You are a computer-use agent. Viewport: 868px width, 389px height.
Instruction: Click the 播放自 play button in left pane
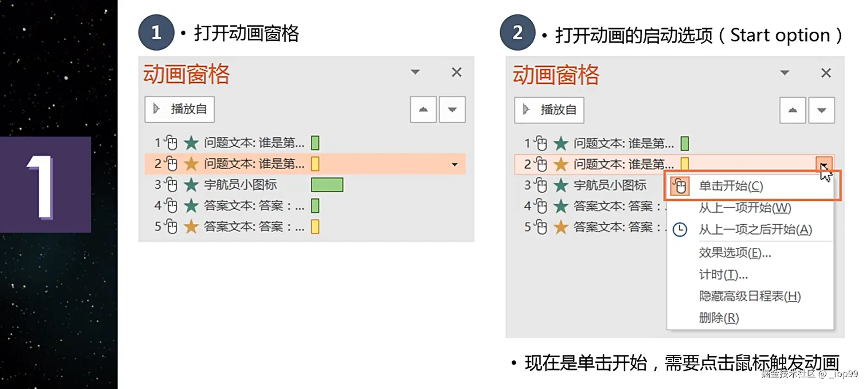click(179, 109)
